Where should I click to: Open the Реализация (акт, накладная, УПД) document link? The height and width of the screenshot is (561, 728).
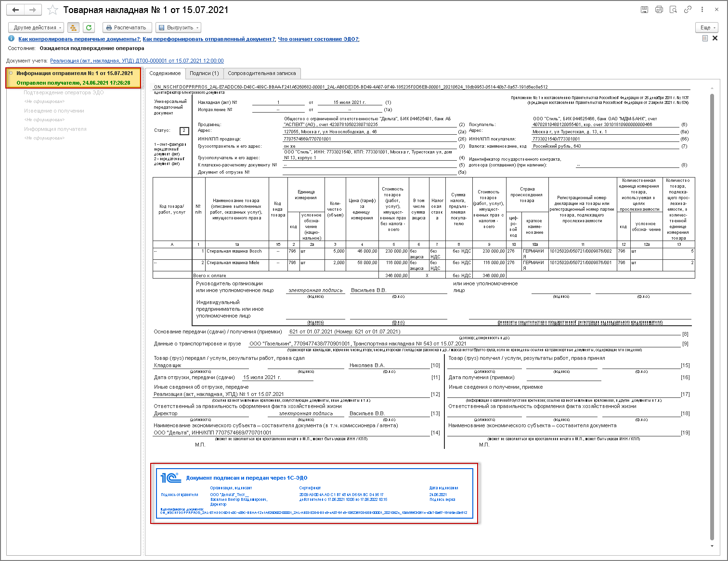(x=137, y=61)
